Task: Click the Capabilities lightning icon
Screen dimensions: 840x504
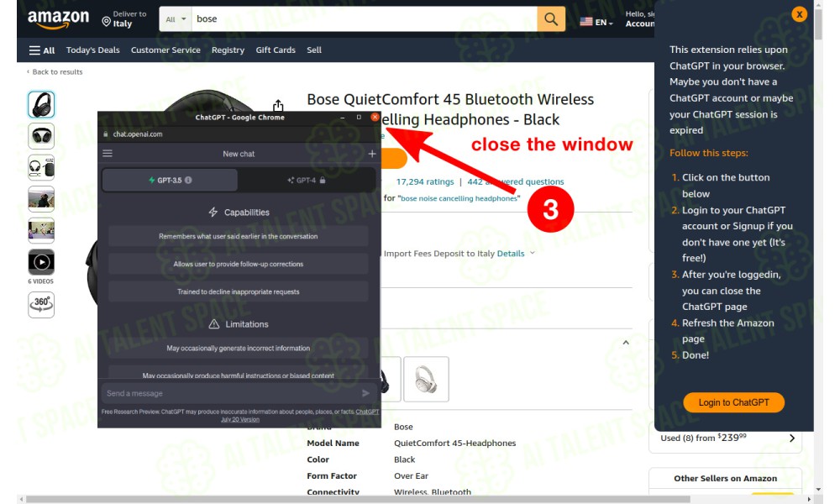Action: [213, 212]
